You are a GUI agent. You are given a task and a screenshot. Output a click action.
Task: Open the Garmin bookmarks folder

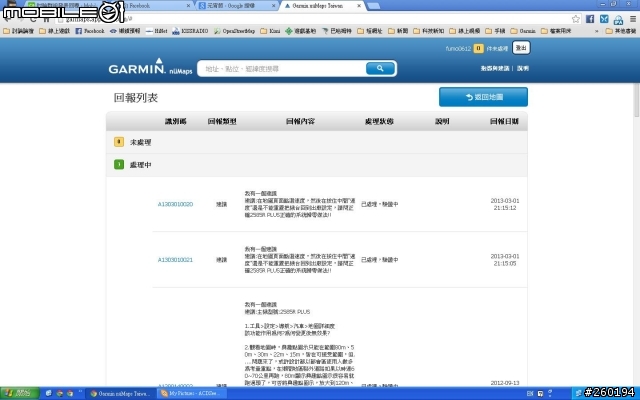(x=523, y=31)
